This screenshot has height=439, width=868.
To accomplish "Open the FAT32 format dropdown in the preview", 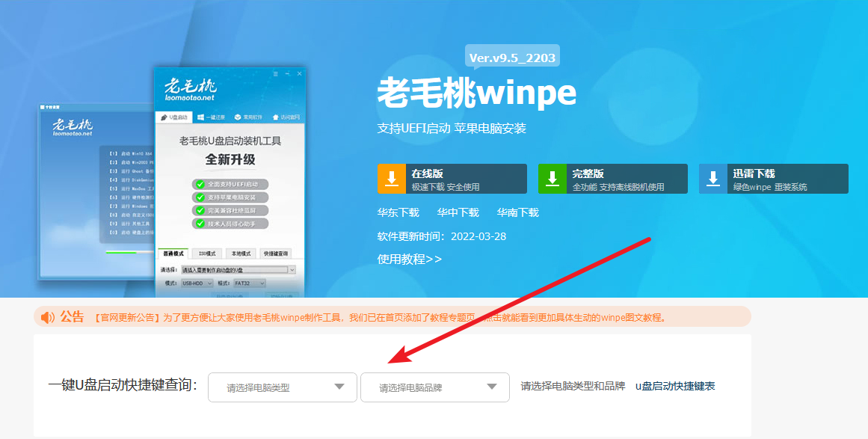I will click(249, 283).
